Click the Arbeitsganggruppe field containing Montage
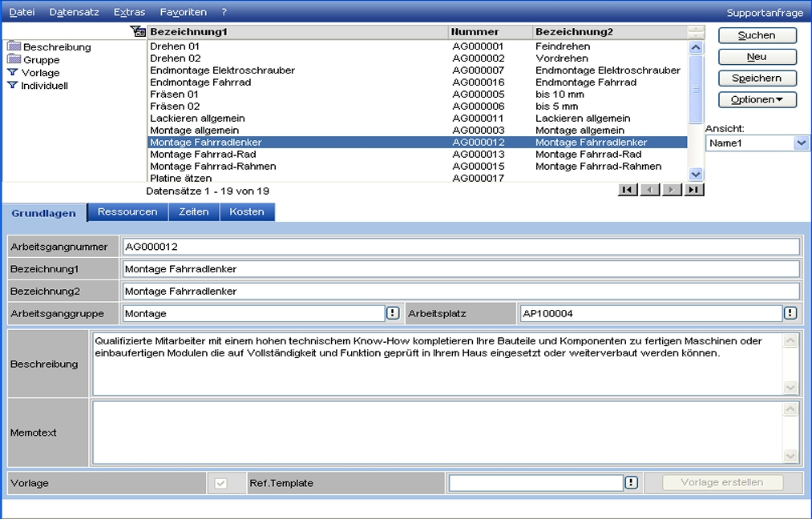 [254, 314]
